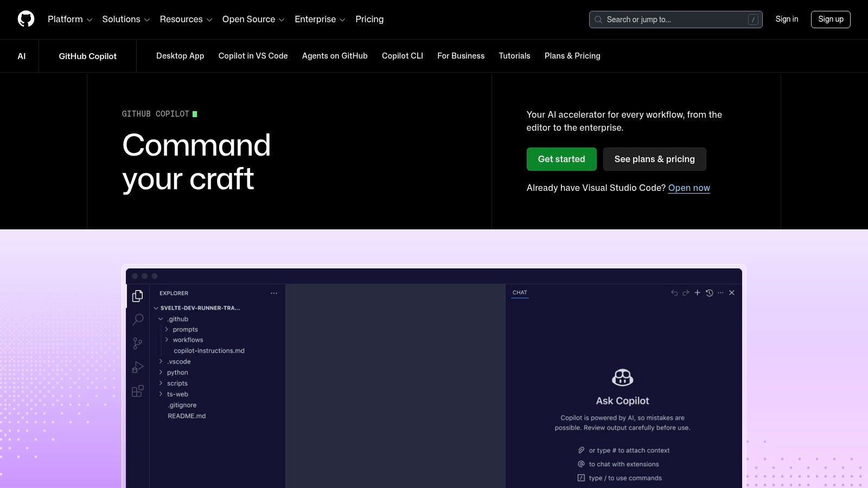Select README.md in explorer

pos(187,416)
